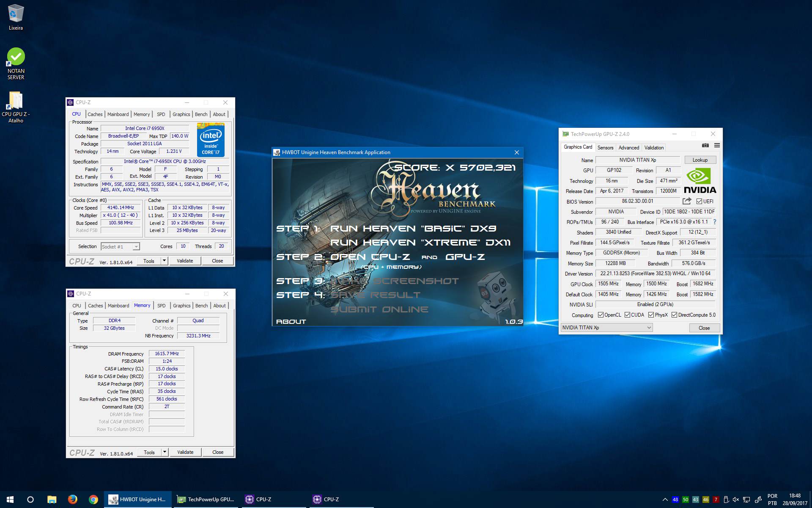Click the BIOS Version field 86.02.3D.00.01
The width and height of the screenshot is (812, 508).
638,202
